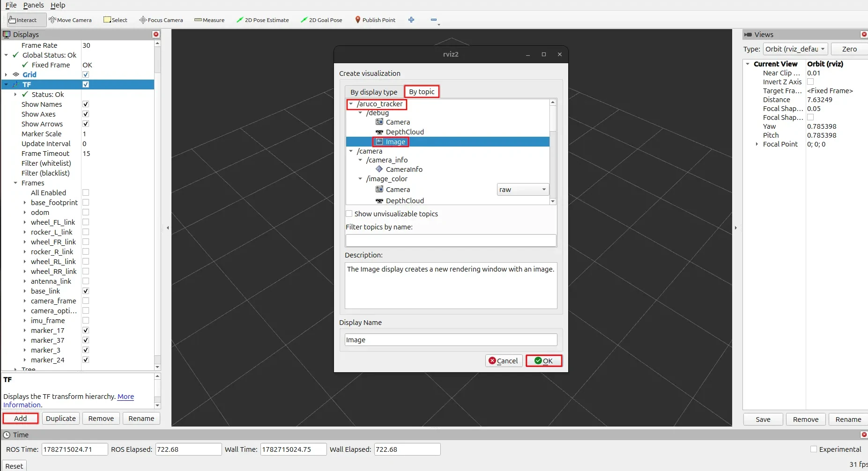Uncheck Show Names
The height and width of the screenshot is (471, 868).
point(86,104)
